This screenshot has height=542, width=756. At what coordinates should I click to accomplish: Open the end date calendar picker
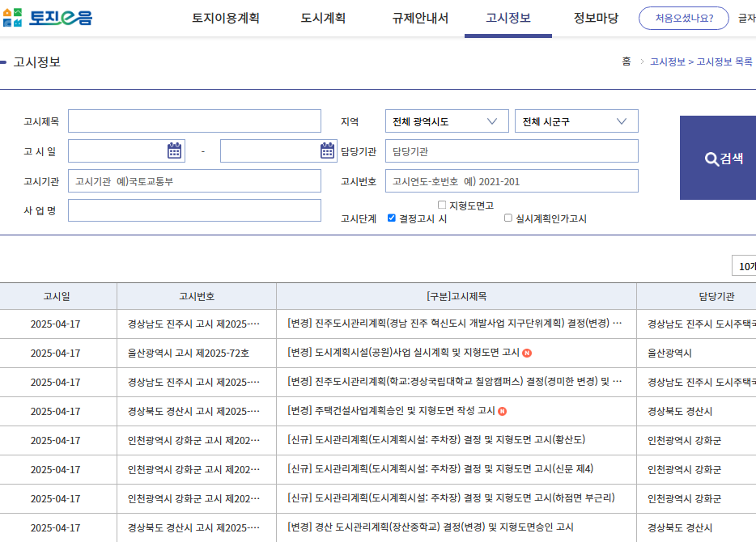pos(327,150)
